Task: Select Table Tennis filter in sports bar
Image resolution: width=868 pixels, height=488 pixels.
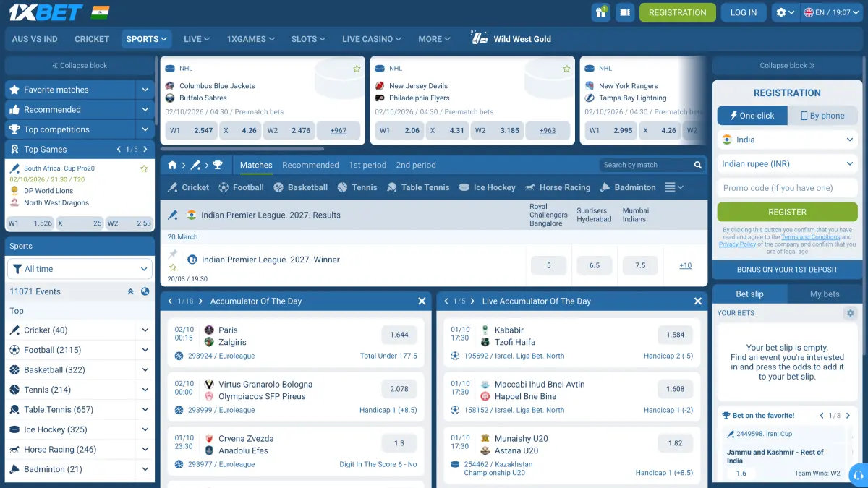Action: click(418, 187)
